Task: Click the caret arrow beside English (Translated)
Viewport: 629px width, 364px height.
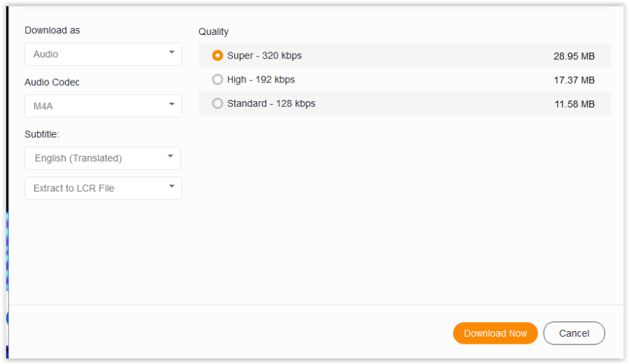Action: click(170, 157)
